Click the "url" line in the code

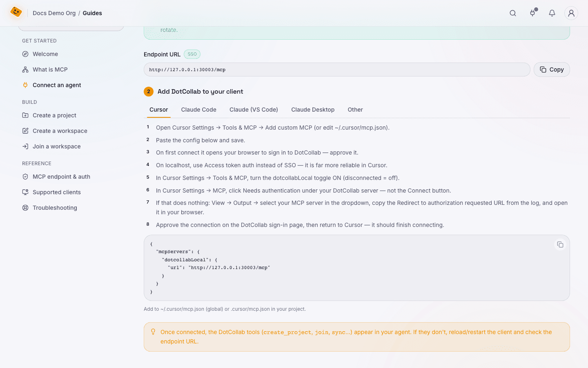(x=219, y=267)
